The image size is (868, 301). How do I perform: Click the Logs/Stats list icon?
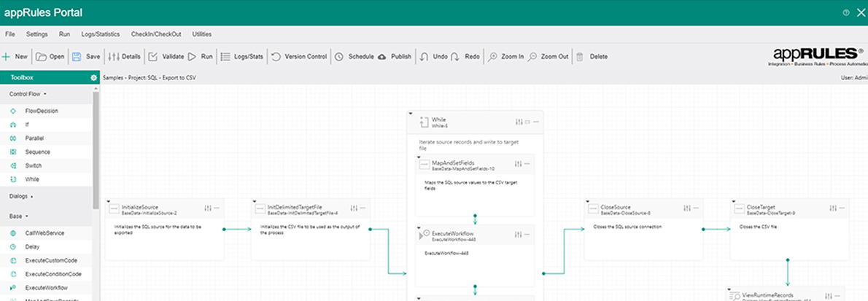point(225,56)
